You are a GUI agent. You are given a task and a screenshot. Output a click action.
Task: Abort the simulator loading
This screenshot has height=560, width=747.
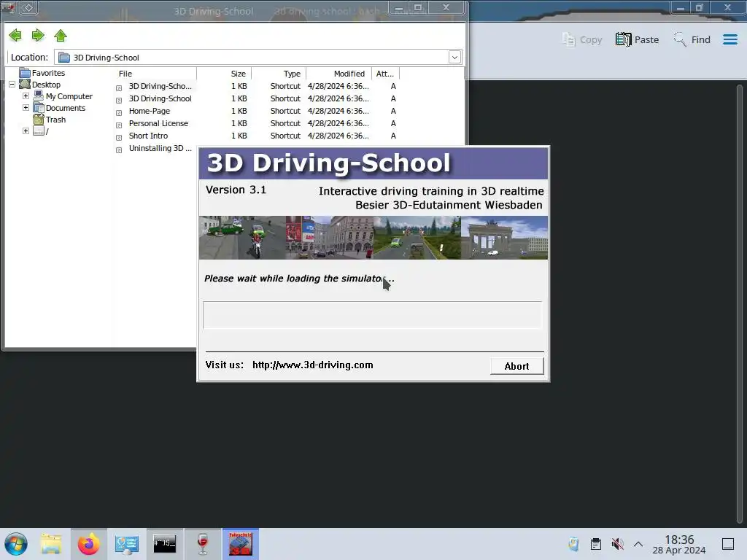coord(516,366)
